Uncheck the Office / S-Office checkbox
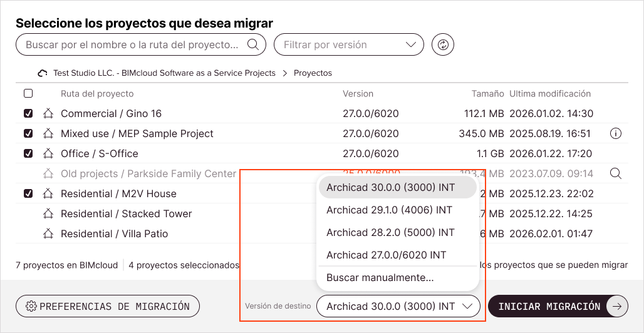This screenshot has width=644, height=333. [28, 153]
